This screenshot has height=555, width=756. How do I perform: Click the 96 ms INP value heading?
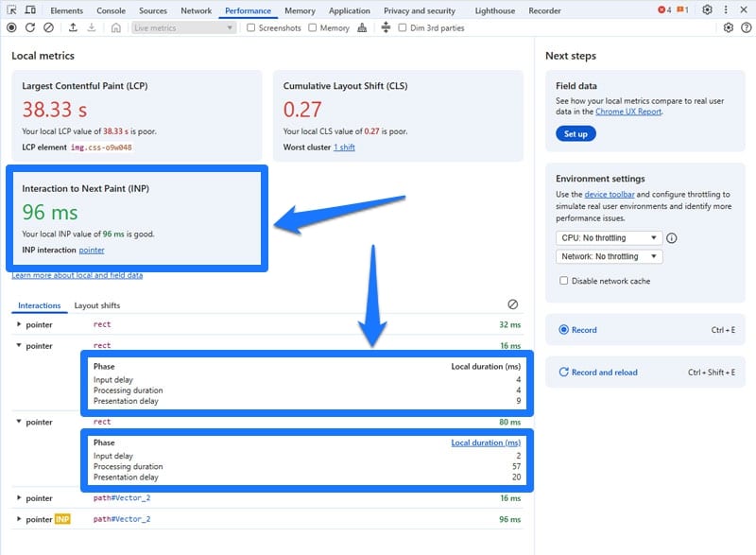[x=50, y=212]
